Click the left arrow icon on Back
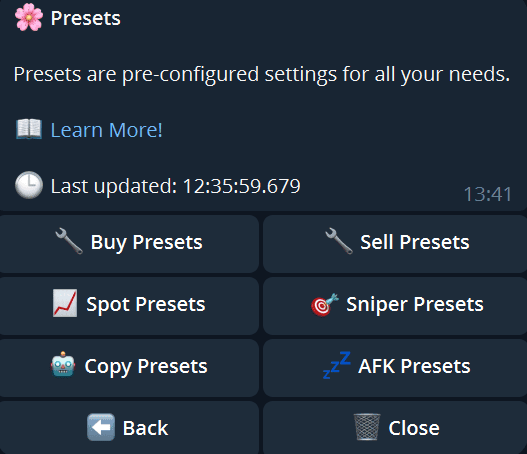 pos(101,427)
